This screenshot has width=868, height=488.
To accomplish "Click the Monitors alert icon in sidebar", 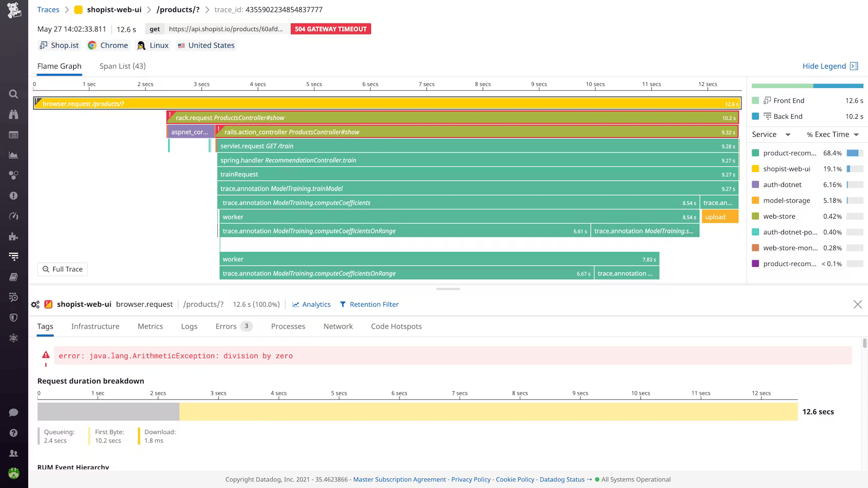I will click(13, 195).
